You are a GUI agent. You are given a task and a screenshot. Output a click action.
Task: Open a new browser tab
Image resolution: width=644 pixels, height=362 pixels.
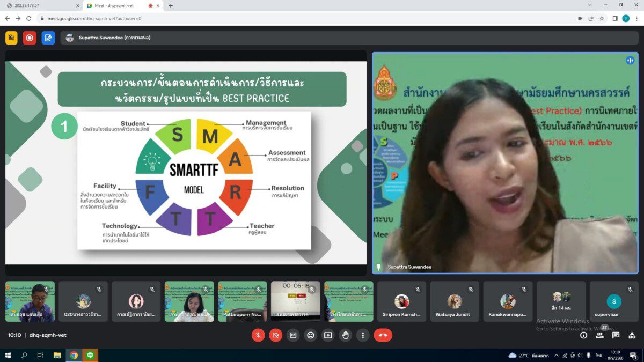pyautogui.click(x=171, y=6)
